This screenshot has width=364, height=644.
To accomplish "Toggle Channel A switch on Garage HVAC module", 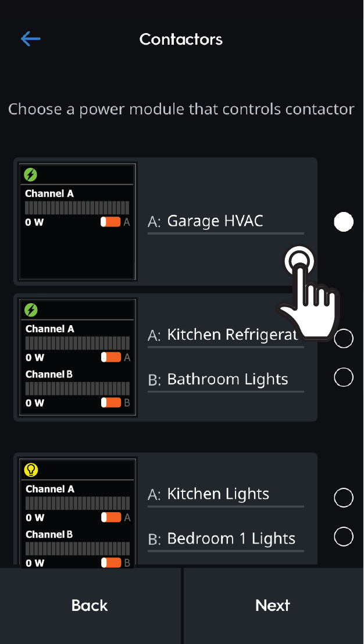I will [110, 222].
